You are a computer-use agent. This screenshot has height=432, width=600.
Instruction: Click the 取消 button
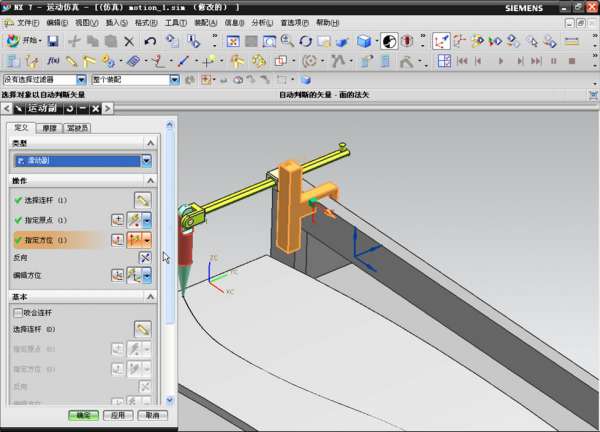(151, 415)
